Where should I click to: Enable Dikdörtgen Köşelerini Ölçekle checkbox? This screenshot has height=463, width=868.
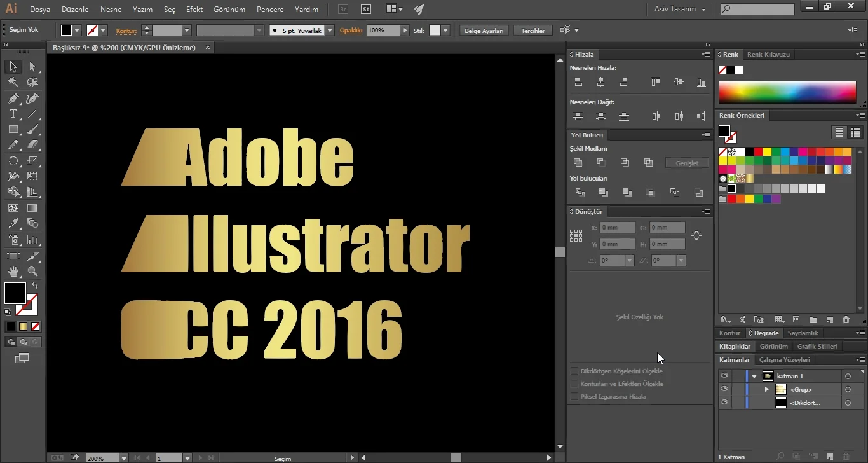(x=574, y=371)
